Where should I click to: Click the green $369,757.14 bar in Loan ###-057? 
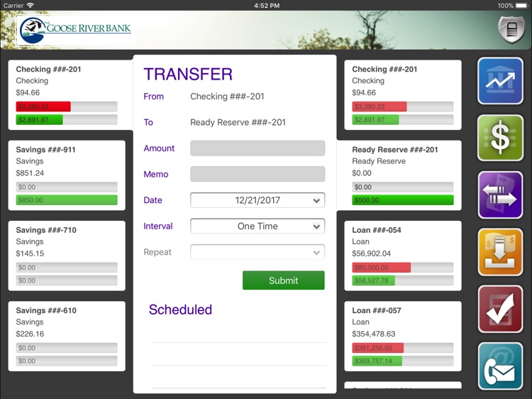tap(377, 361)
